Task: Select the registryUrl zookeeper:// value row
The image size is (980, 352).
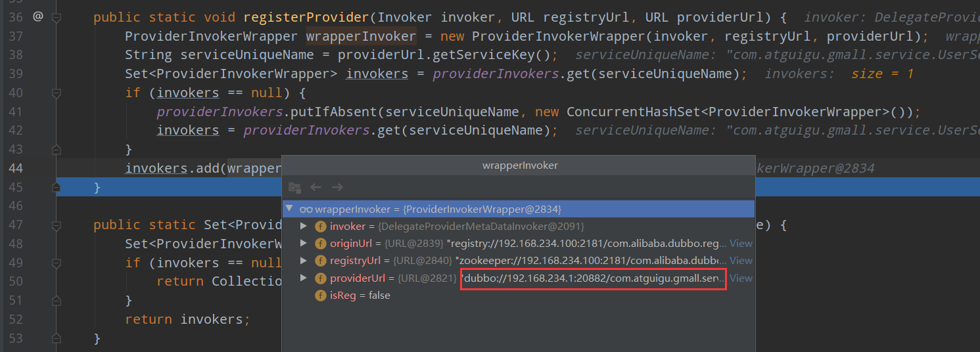Action: 518,261
